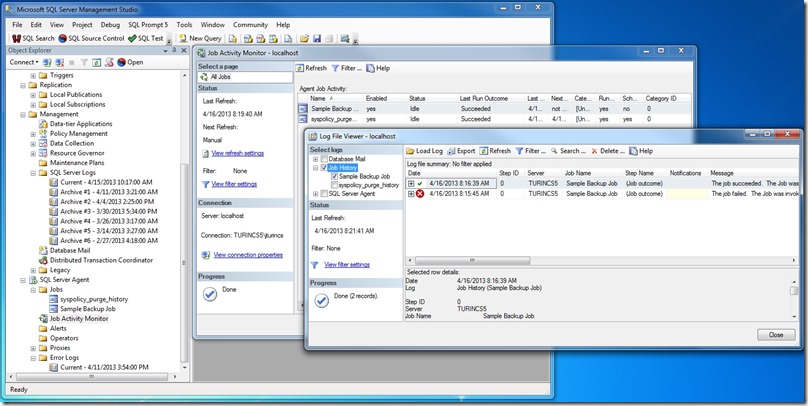Open the Edit menu

(x=36, y=24)
